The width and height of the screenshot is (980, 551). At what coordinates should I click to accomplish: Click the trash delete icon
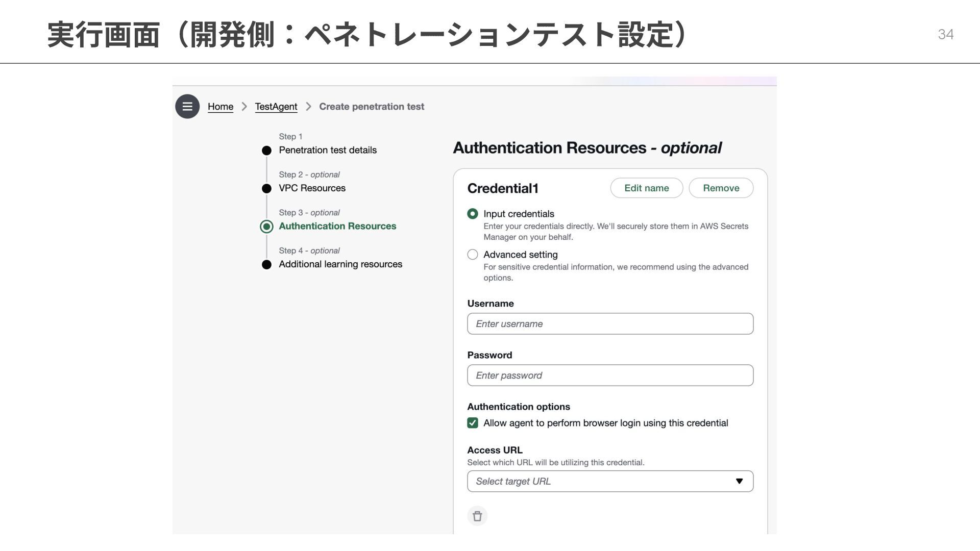[477, 516]
